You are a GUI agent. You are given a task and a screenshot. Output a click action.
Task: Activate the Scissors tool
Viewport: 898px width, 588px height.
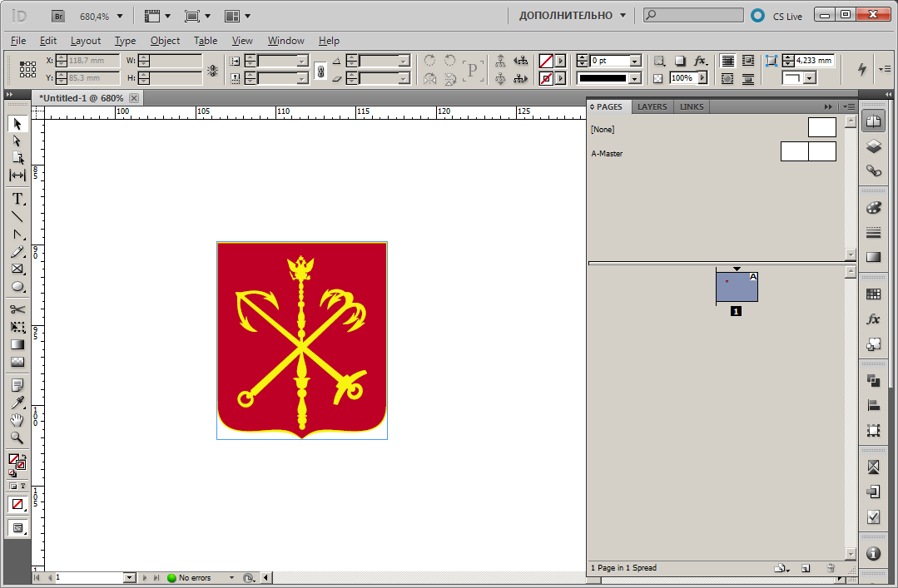tap(17, 309)
